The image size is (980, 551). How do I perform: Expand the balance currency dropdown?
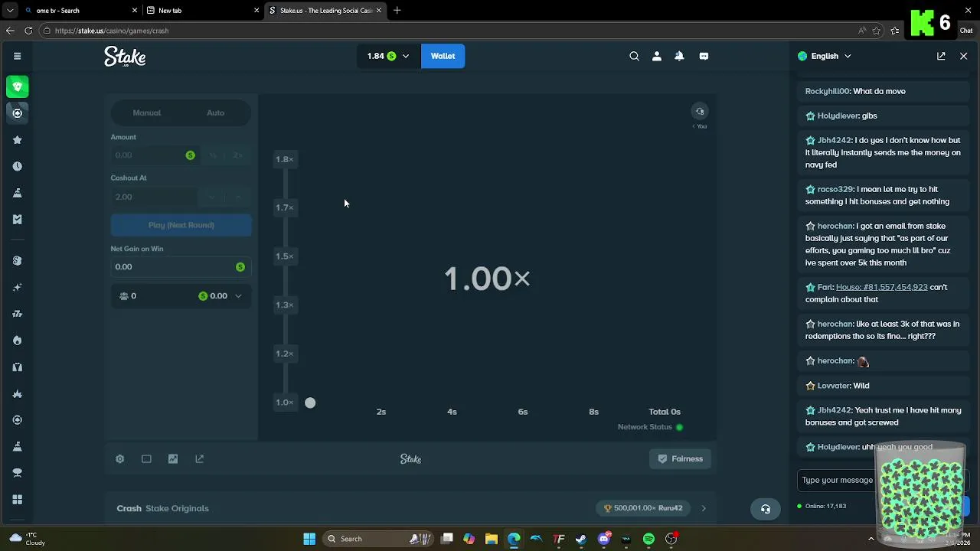[406, 56]
